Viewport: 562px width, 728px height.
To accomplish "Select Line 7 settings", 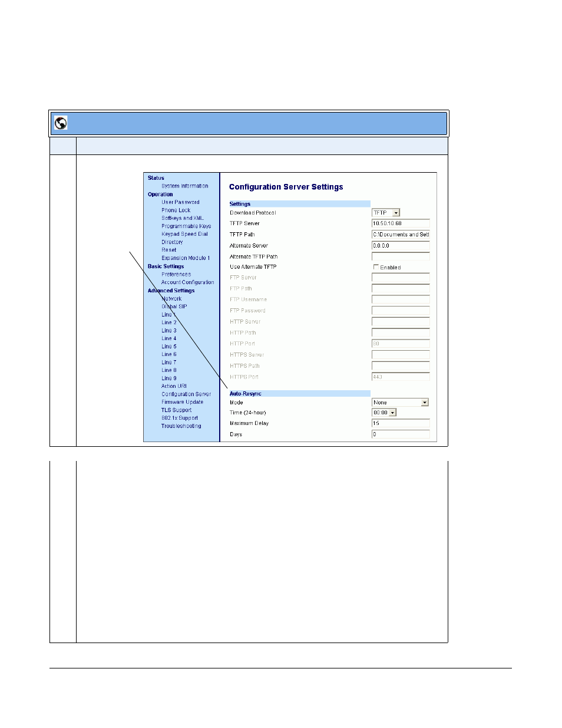I will click(x=169, y=363).
